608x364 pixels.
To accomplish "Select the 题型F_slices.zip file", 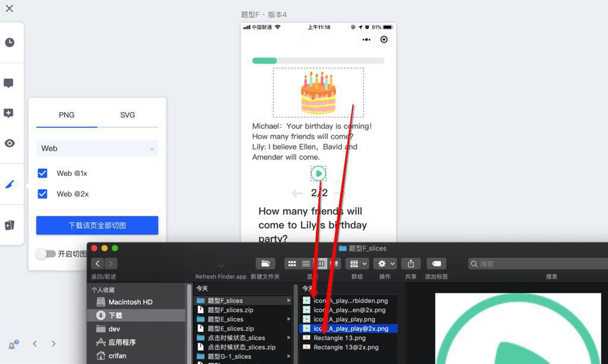I will coord(243,310).
